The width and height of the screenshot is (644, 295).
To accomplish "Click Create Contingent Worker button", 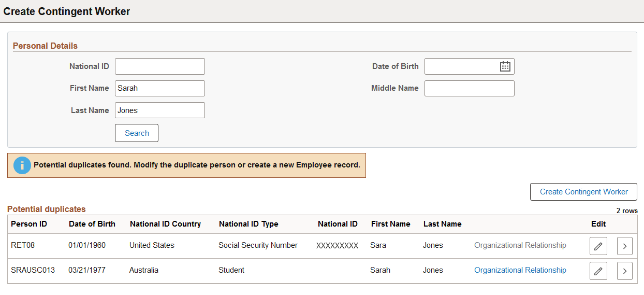I will pos(583,192).
